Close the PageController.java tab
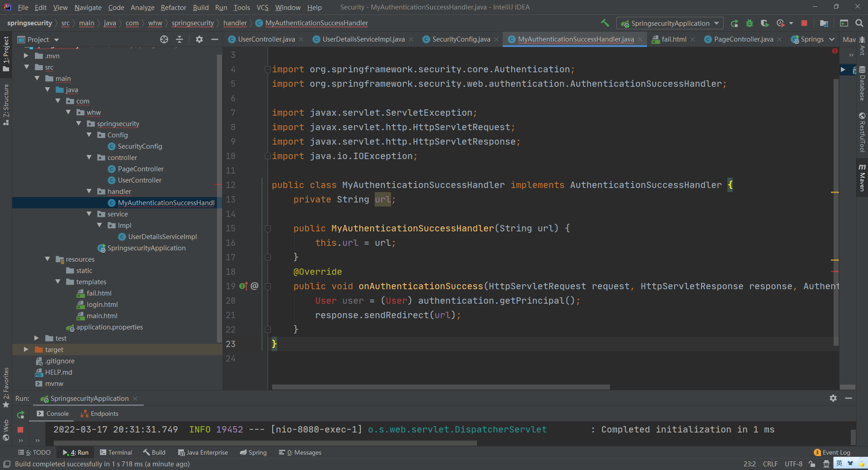 coord(779,39)
